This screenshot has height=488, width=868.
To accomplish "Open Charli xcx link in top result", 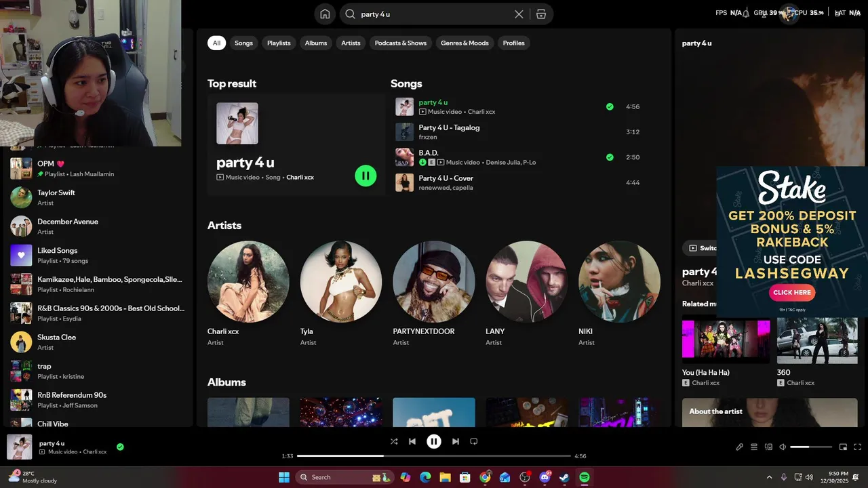I will pos(300,178).
